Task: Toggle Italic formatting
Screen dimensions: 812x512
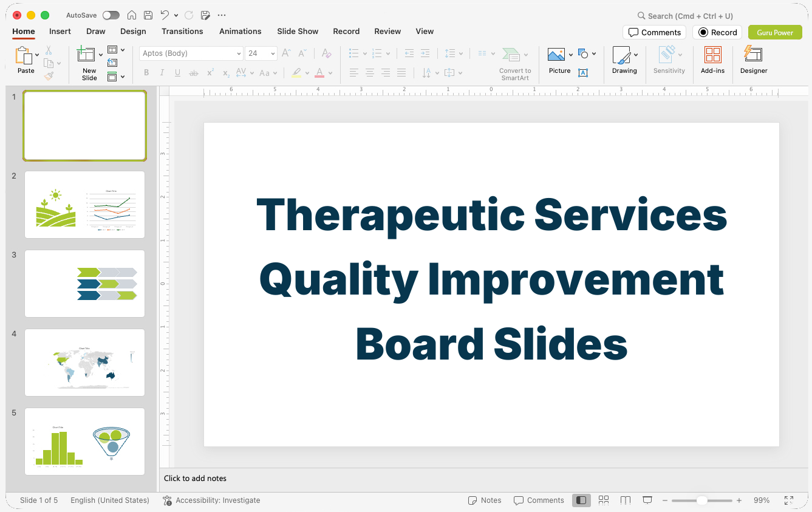Action: (162, 73)
